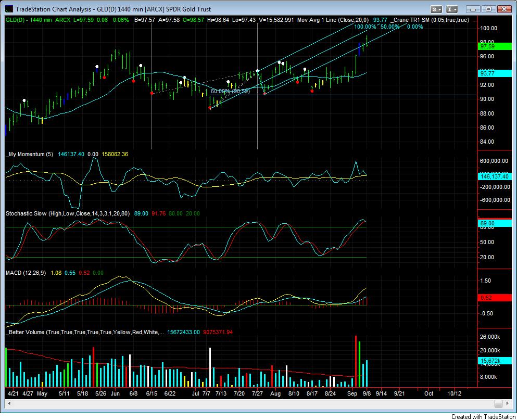The image size is (517, 420).
Task: Close the Chart Analysis window
Action: click(505, 9)
